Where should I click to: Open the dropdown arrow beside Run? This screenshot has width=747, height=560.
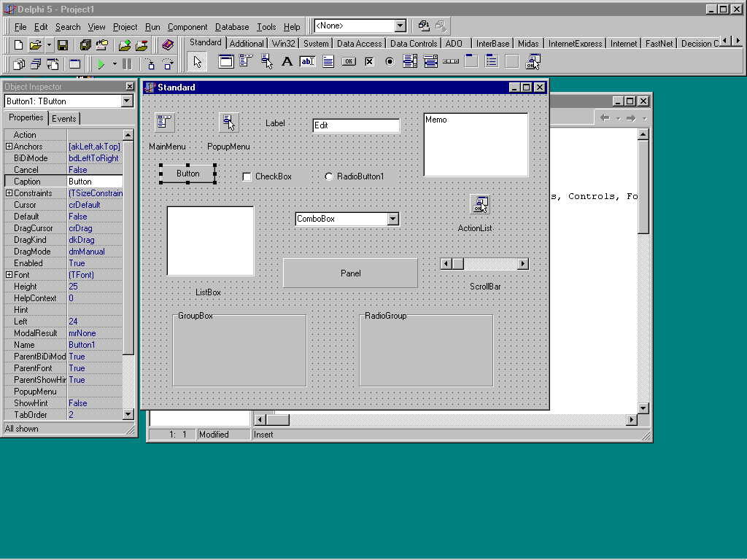[115, 63]
